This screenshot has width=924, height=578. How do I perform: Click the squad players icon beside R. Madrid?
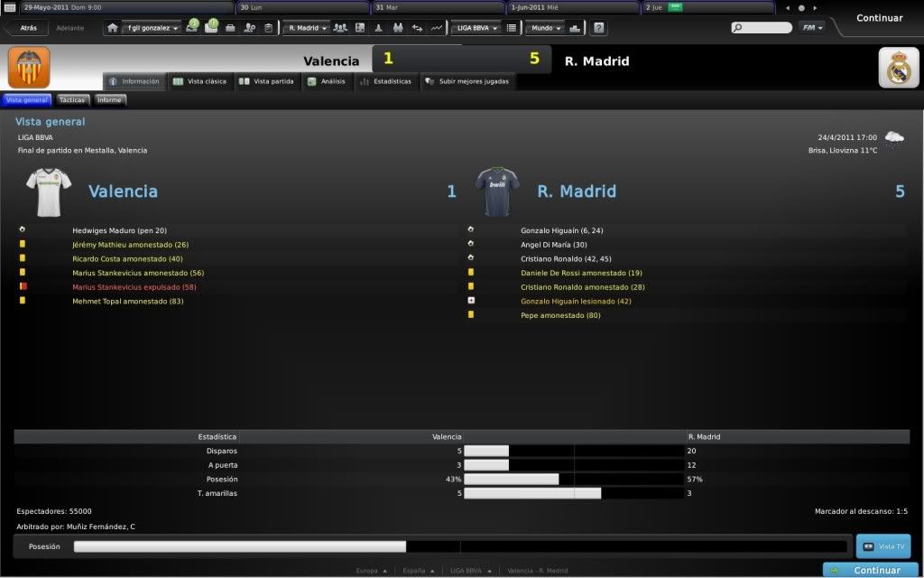point(340,28)
